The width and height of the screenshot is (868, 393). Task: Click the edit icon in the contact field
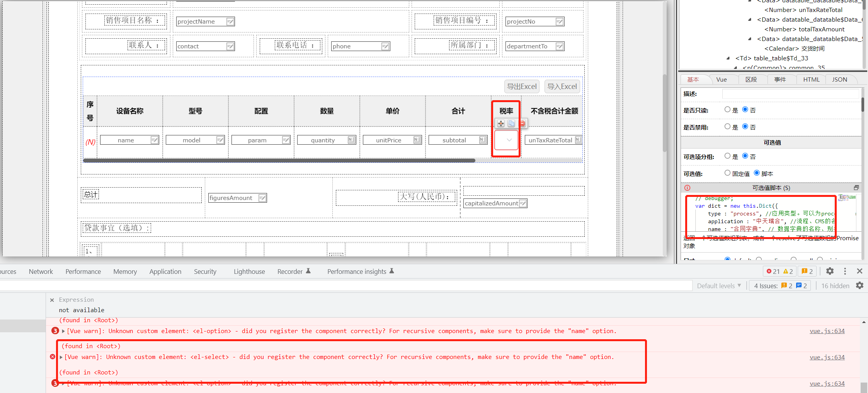pos(230,46)
